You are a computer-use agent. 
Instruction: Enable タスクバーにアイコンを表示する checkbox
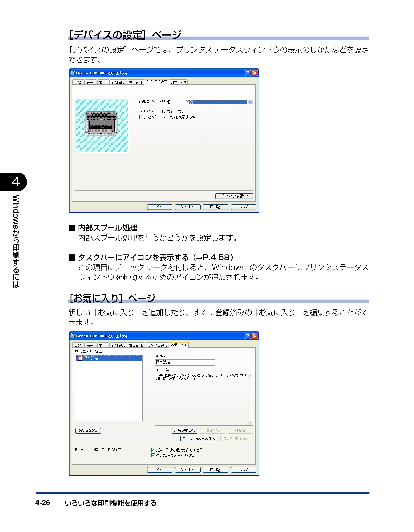(x=141, y=117)
